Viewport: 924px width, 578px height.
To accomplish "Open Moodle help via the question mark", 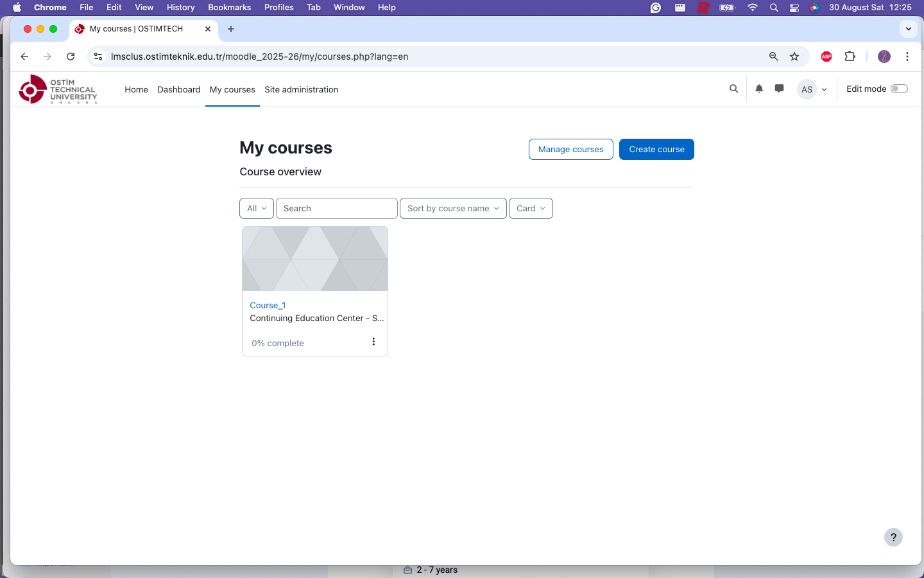I will (x=893, y=537).
